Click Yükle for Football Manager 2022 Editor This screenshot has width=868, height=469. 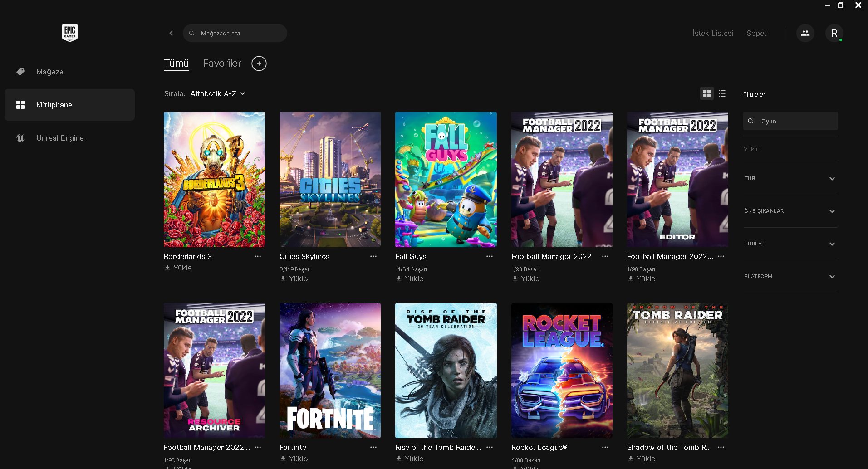(x=642, y=278)
